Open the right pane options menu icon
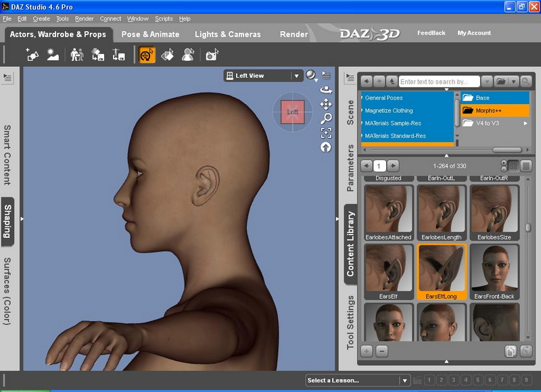541x392 pixels. pyautogui.click(x=350, y=78)
